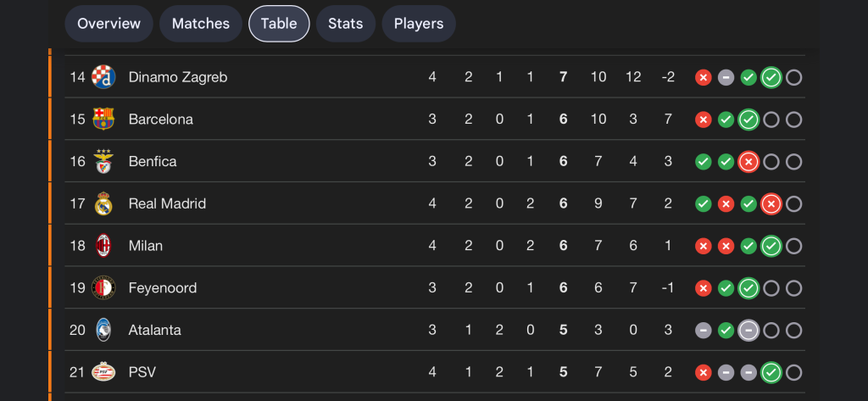
Task: Click the Milan club crest
Action: coord(103,246)
